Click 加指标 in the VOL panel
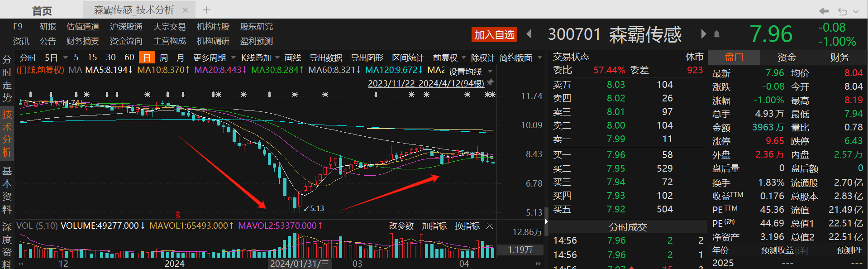The width and height of the screenshot is (868, 269). (434, 226)
